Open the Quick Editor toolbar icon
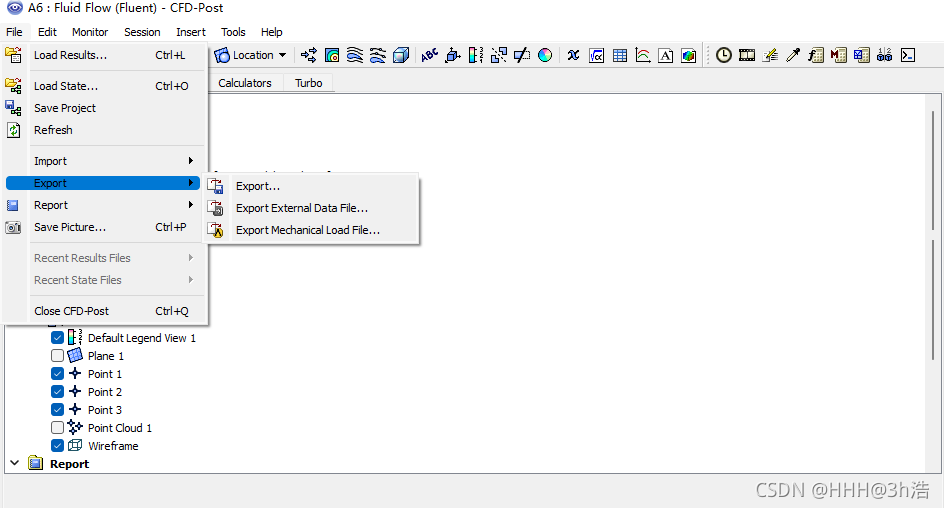The width and height of the screenshot is (944, 508). click(770, 55)
